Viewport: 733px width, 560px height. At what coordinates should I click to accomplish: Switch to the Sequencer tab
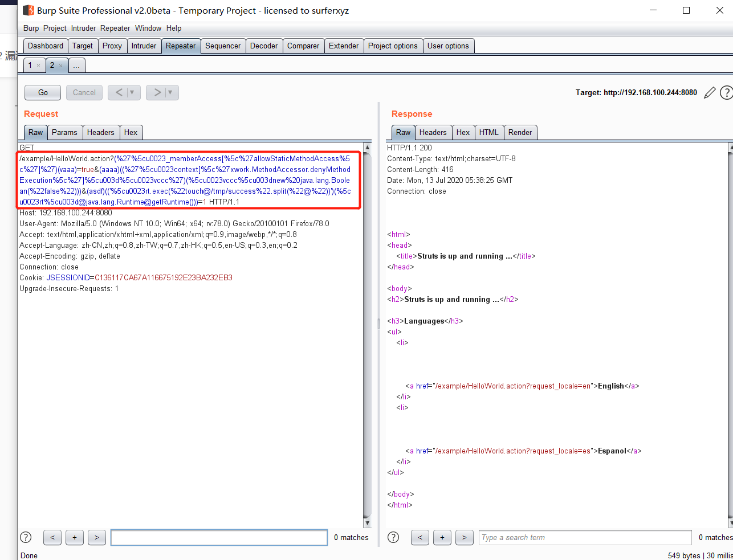(223, 46)
